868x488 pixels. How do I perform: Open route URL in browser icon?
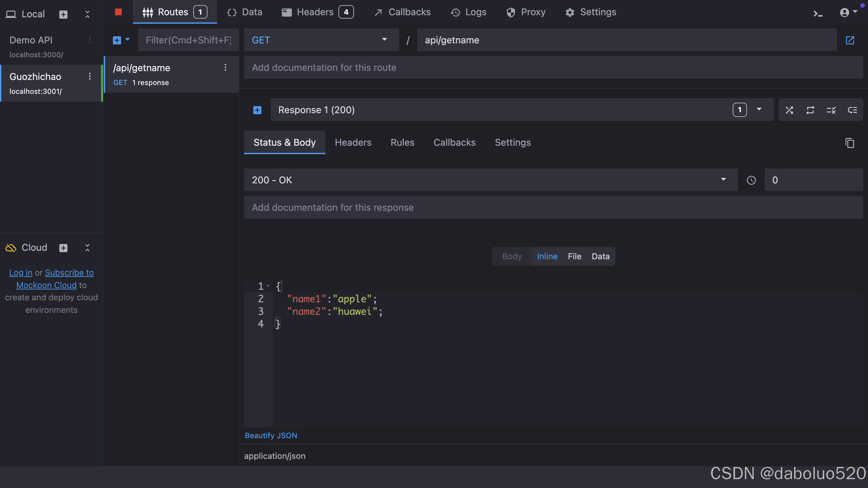tap(850, 40)
